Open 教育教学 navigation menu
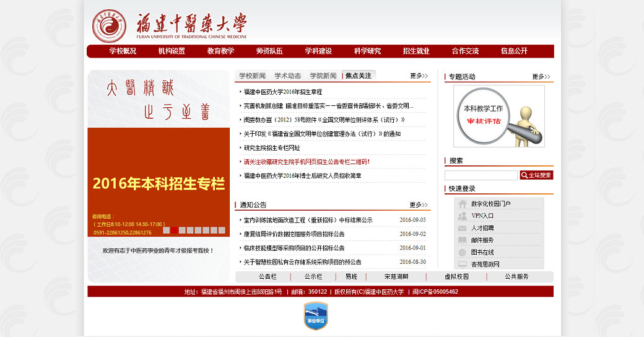 [220, 51]
